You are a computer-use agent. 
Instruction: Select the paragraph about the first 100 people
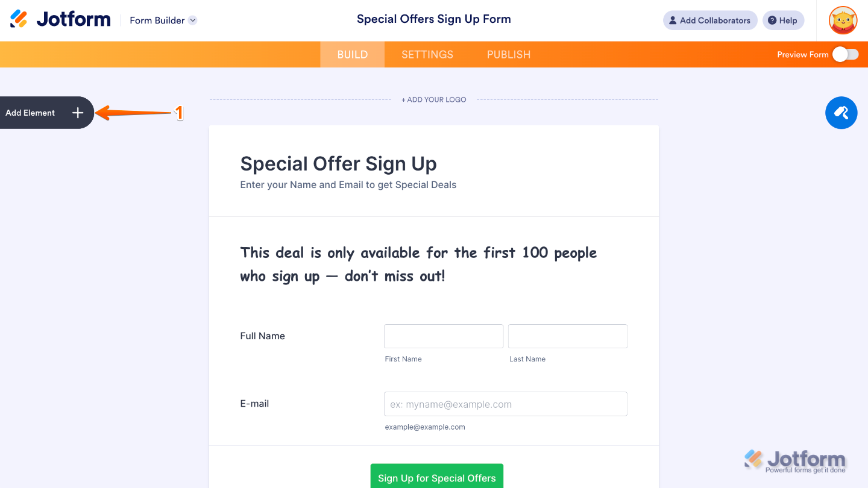[x=418, y=264]
